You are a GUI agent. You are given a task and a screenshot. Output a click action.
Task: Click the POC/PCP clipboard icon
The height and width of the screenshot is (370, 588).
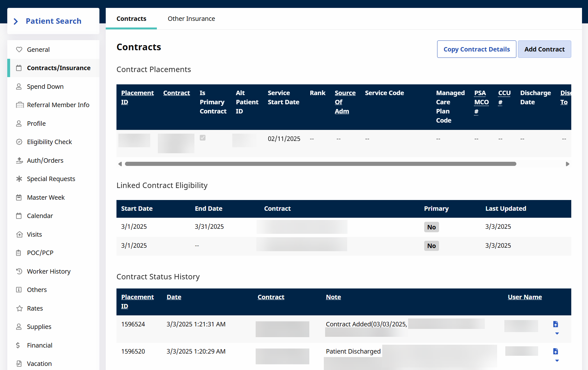coord(19,253)
